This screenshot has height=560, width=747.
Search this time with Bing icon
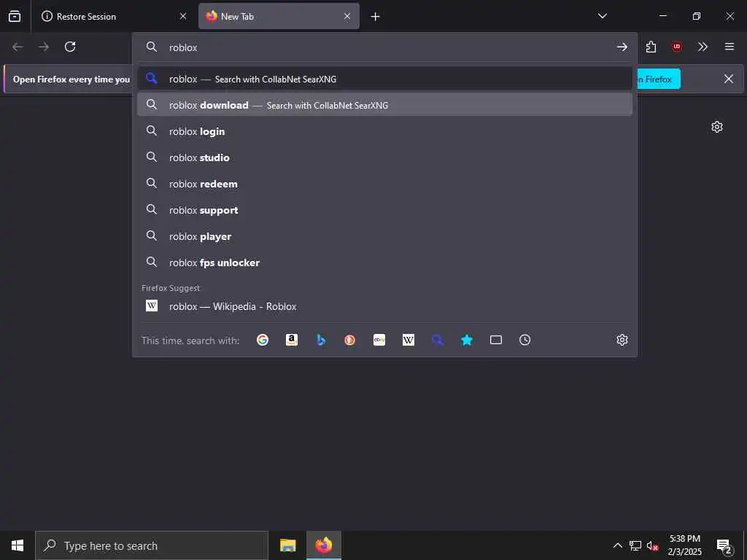[x=321, y=340]
